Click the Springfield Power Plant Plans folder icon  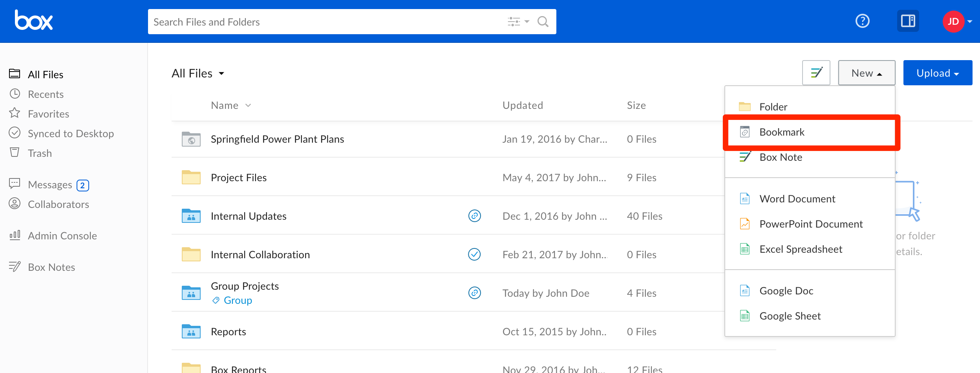191,139
